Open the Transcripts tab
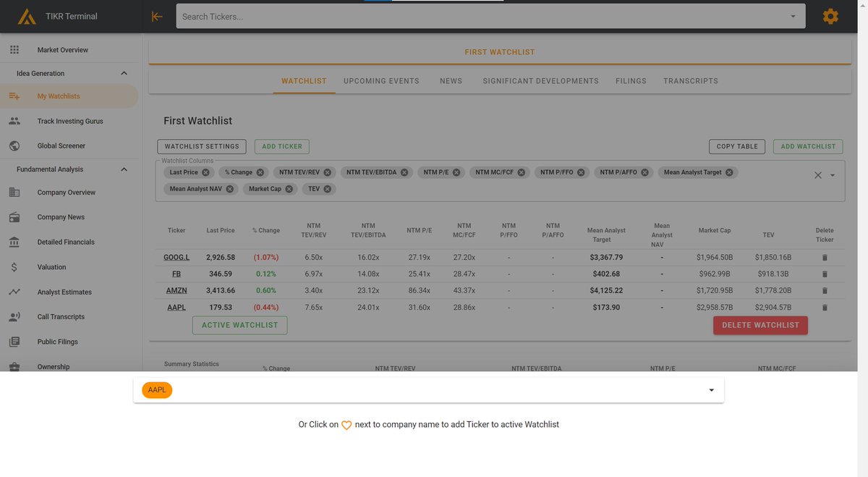Screen dimensions: 868x477 691,81
